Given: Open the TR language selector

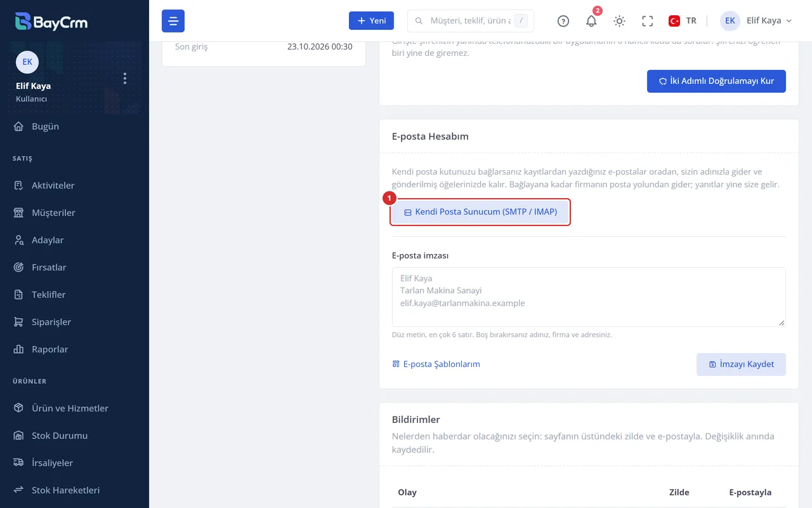Looking at the screenshot, I should click(683, 21).
